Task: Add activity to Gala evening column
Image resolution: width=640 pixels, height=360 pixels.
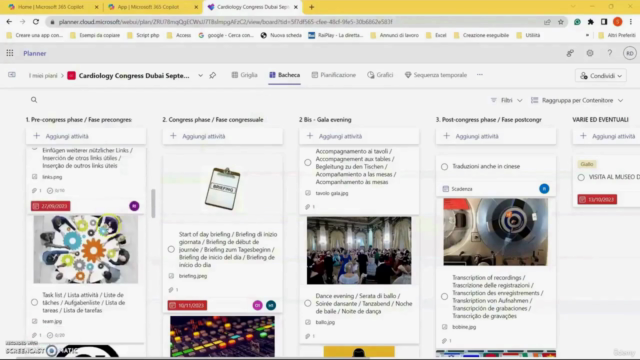Action: 359,136
